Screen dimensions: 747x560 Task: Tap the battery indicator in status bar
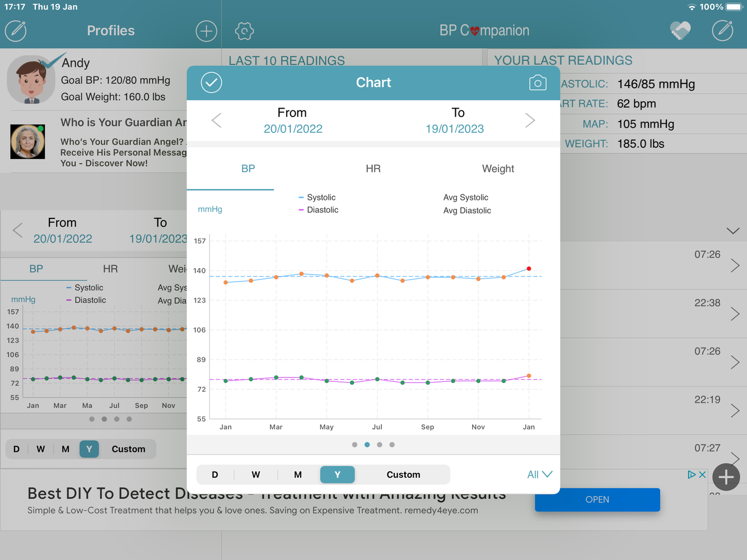734,7
